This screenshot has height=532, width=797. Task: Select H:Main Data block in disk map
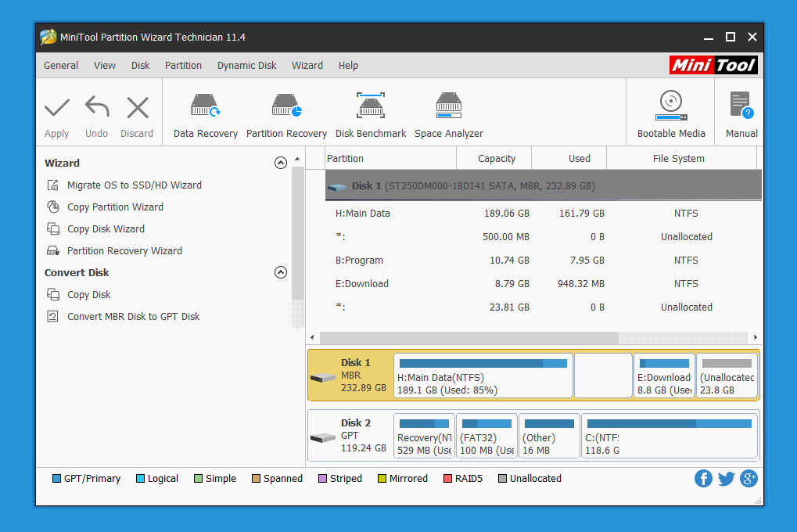click(483, 376)
